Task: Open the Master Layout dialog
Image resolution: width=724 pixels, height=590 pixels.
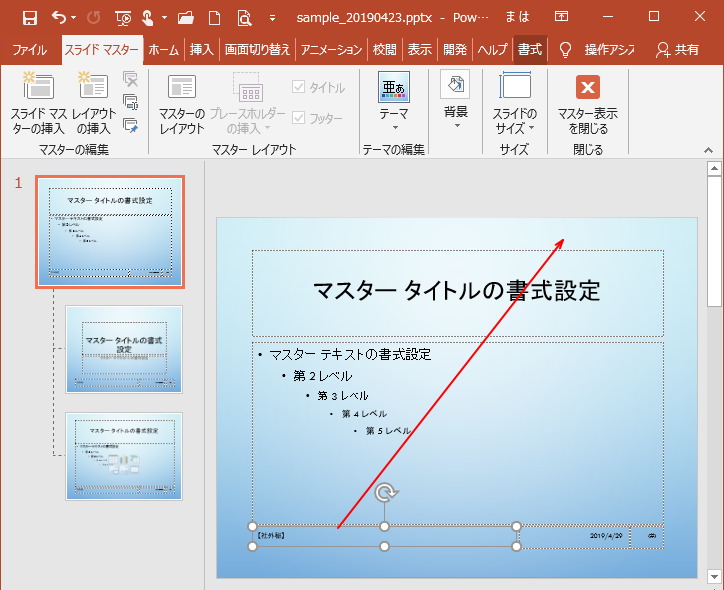Action: tap(182, 102)
